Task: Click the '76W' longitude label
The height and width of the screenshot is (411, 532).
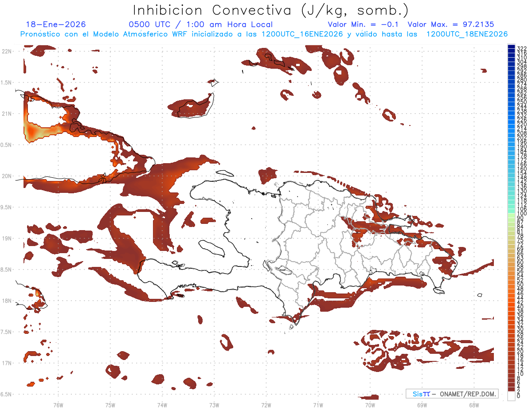Action: pyautogui.click(x=58, y=405)
